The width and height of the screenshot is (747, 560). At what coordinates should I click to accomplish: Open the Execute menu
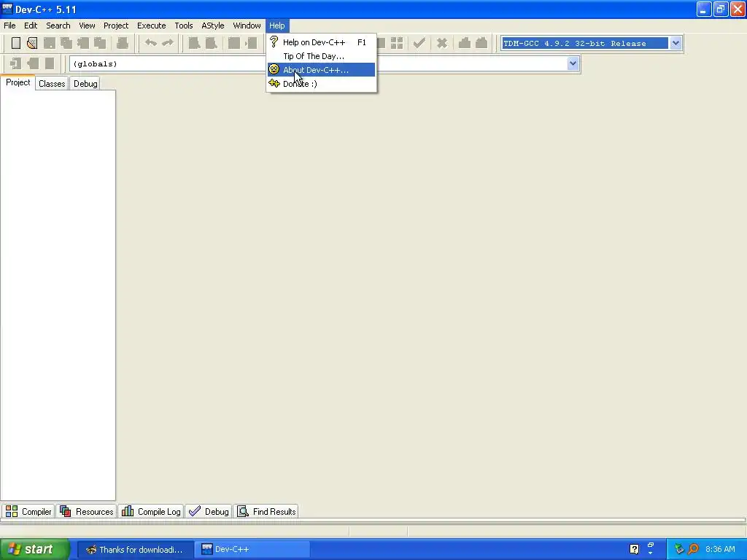tap(152, 26)
